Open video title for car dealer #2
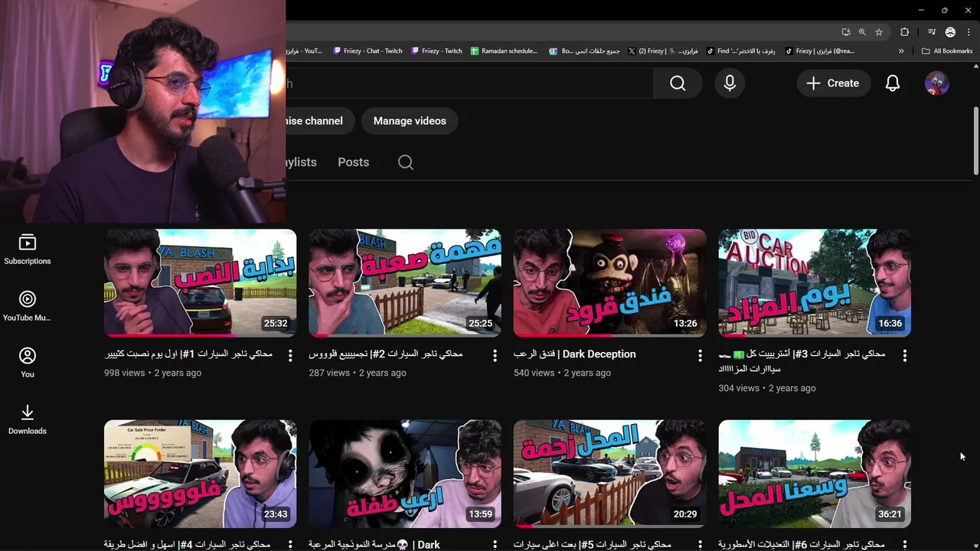This screenshot has height=551, width=980. (x=385, y=354)
